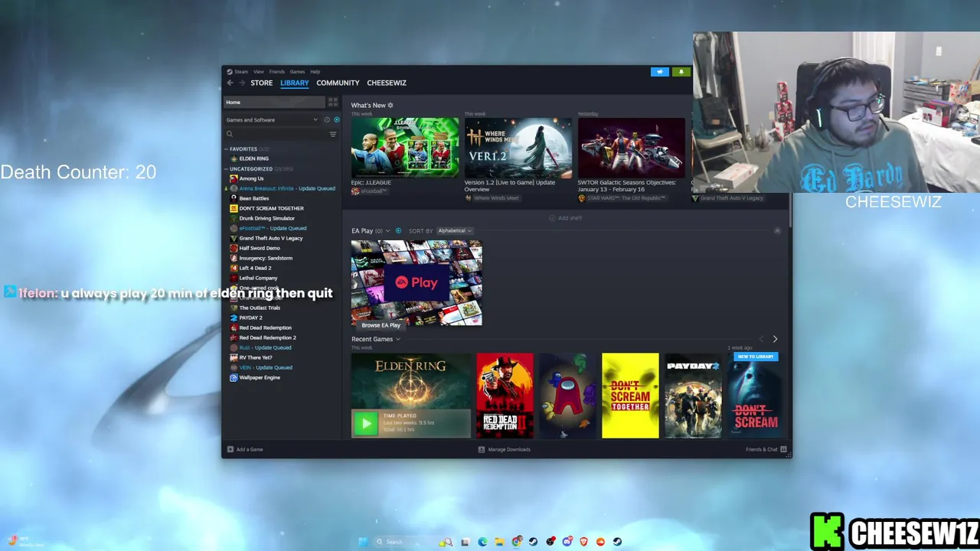Viewport: 980px width, 551px height.
Task: Open Windows Start button on taskbar
Action: pos(362,542)
